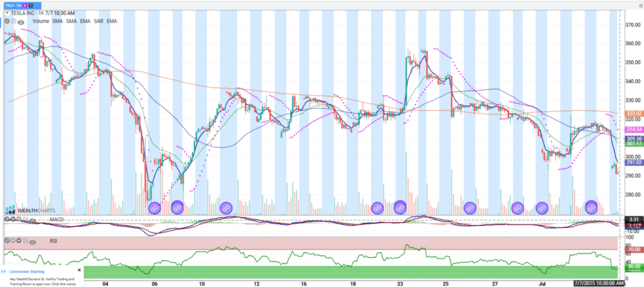Click the livestream broadcast icon in notification
Image resolution: width=644 pixels, height=287 pixels.
click(3, 272)
